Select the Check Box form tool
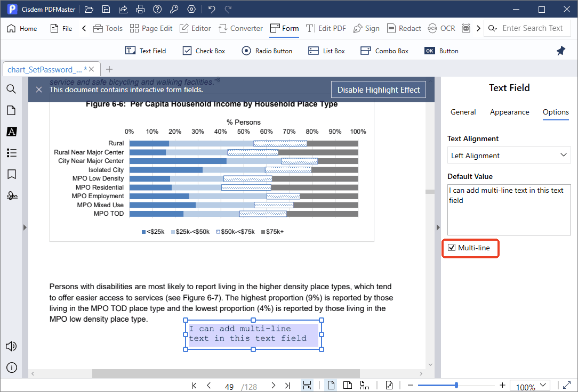The image size is (578, 392). coord(204,51)
